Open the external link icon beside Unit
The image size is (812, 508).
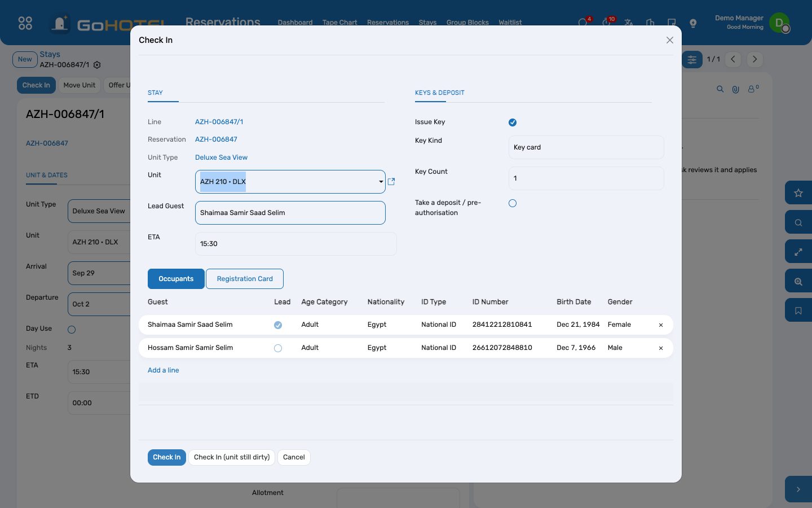(x=391, y=182)
